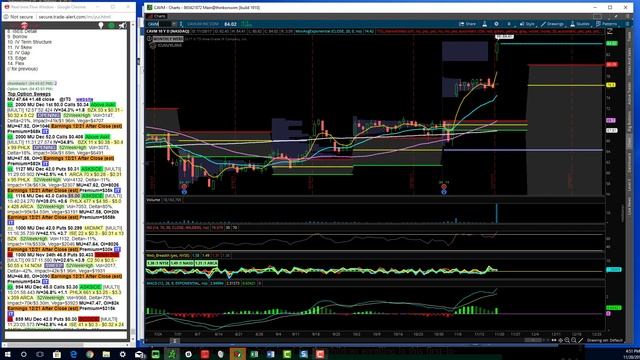The height and width of the screenshot is (360, 640).
Task: Expand the symbol selector dropdown arrow
Action: [174, 24]
